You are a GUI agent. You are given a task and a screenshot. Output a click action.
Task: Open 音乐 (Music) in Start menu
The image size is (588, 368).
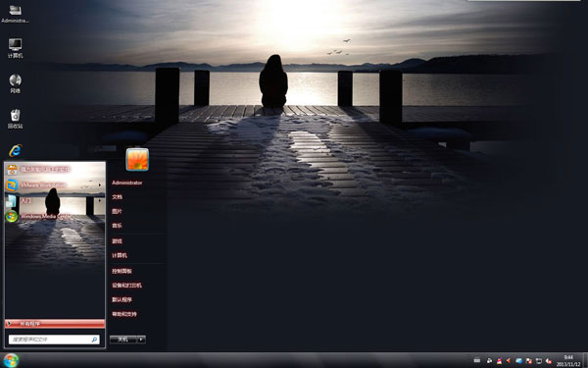pyautogui.click(x=117, y=226)
